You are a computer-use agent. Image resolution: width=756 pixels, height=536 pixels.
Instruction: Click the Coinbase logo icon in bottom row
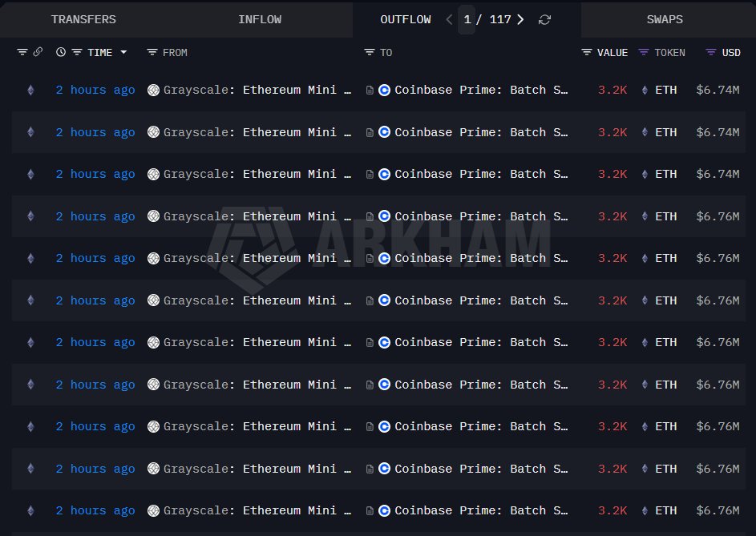pyautogui.click(x=384, y=511)
